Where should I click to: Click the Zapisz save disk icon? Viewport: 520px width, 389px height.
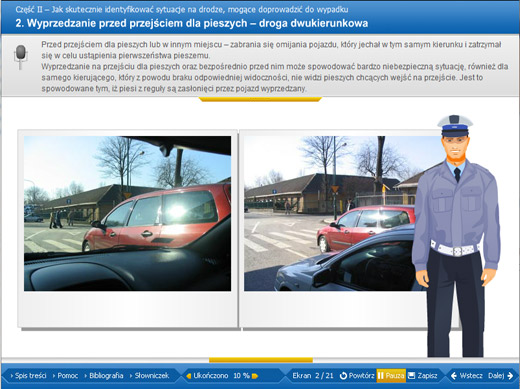pos(412,376)
